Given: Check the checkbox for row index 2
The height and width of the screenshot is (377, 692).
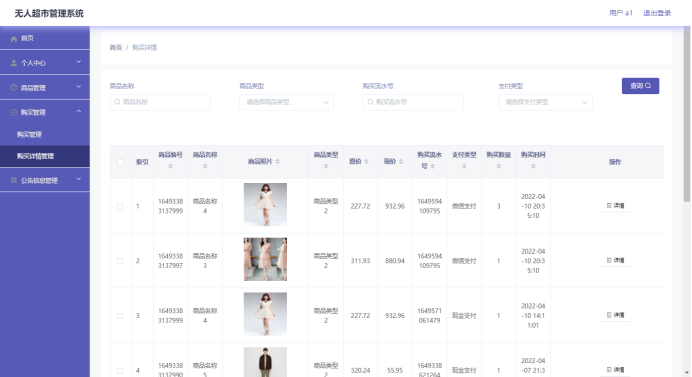Looking at the screenshot, I should click(120, 261).
